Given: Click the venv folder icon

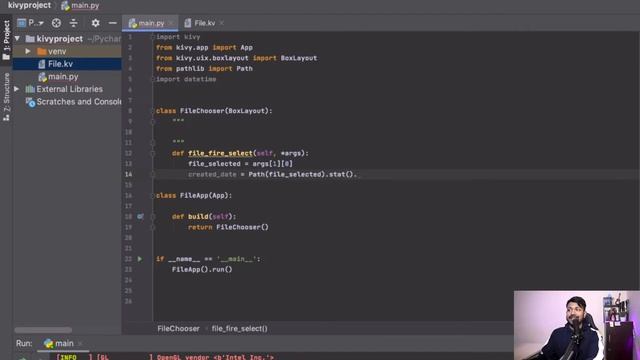Looking at the screenshot, I should pyautogui.click(x=42, y=51).
